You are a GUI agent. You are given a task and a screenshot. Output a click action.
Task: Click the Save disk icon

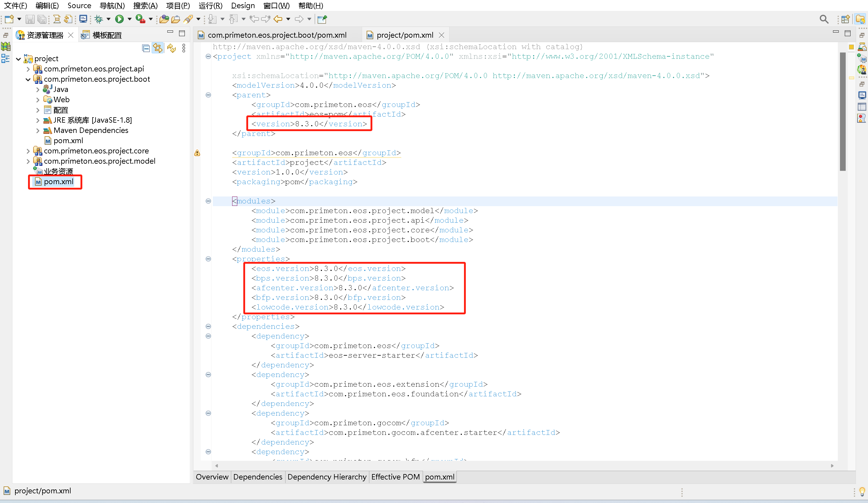click(x=30, y=19)
